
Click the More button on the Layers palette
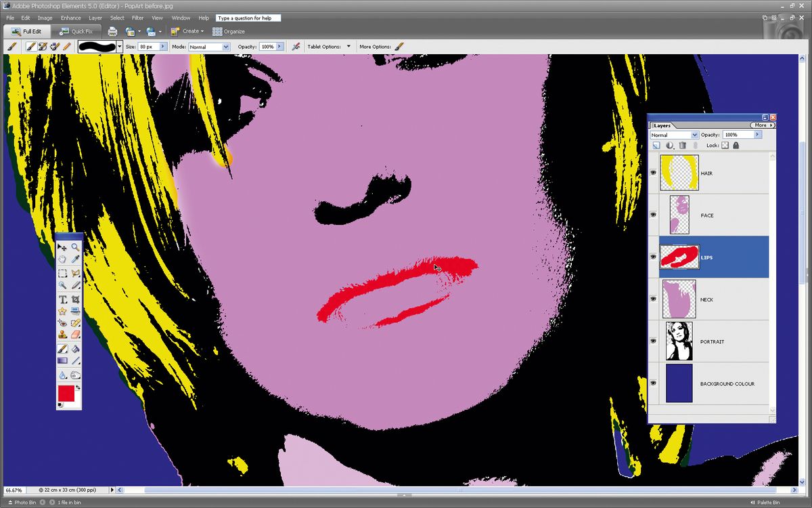[x=762, y=125]
